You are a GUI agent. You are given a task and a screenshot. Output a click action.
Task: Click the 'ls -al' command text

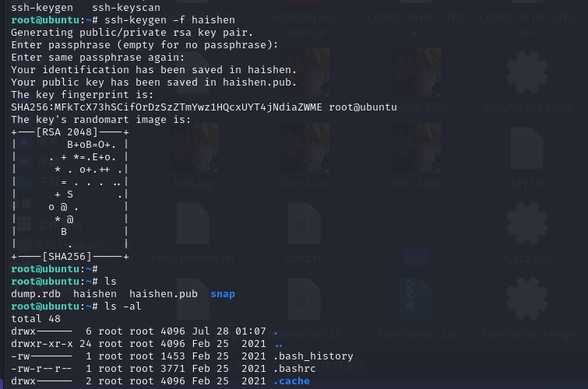coord(123,307)
